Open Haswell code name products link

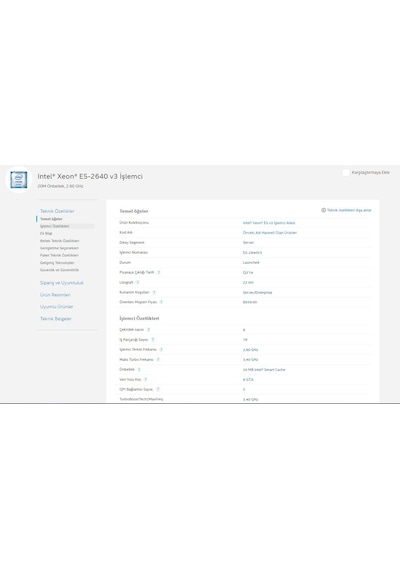(270, 233)
